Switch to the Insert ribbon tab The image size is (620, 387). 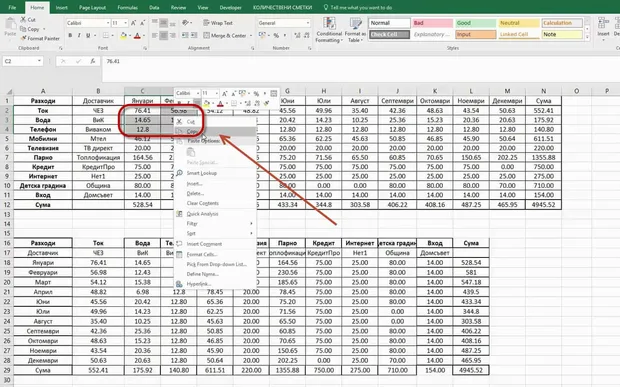click(x=61, y=8)
